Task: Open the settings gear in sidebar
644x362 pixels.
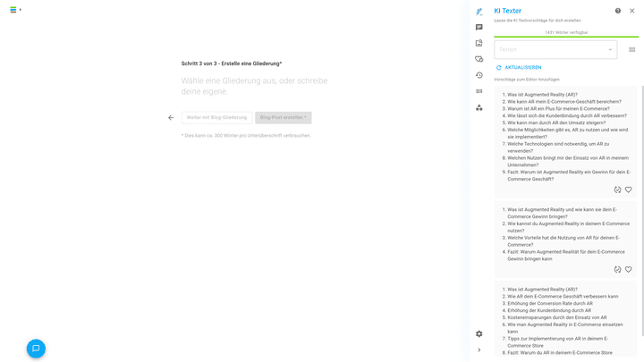Action: pos(479,333)
